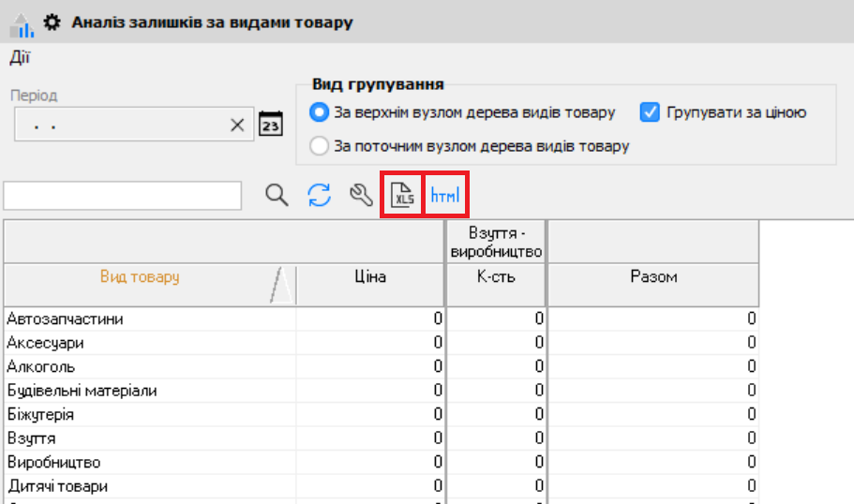Select the Біжутерія row

coord(382,414)
